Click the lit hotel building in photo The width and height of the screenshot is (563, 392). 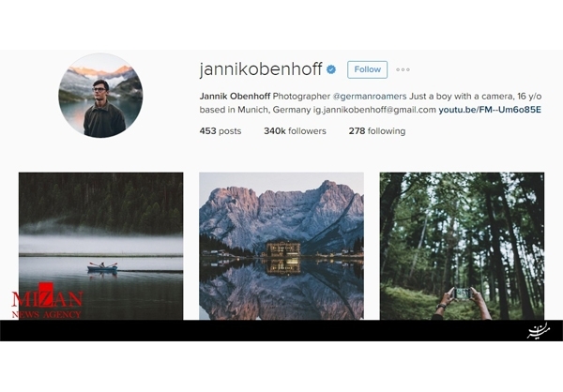click(x=283, y=249)
